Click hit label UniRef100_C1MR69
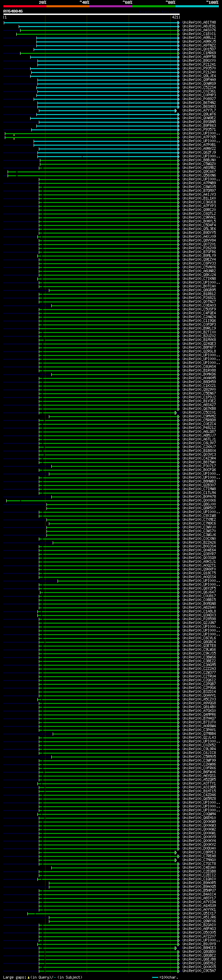This screenshot has height=980, width=222. click(199, 53)
